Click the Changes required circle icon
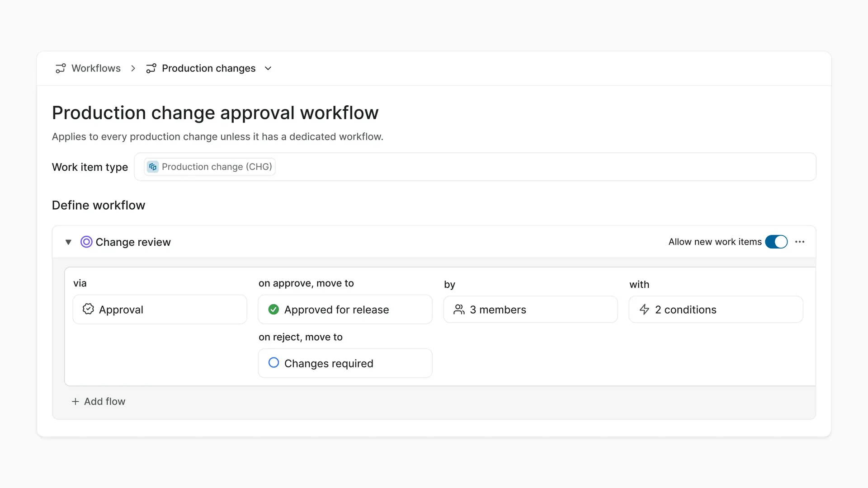 [274, 362]
